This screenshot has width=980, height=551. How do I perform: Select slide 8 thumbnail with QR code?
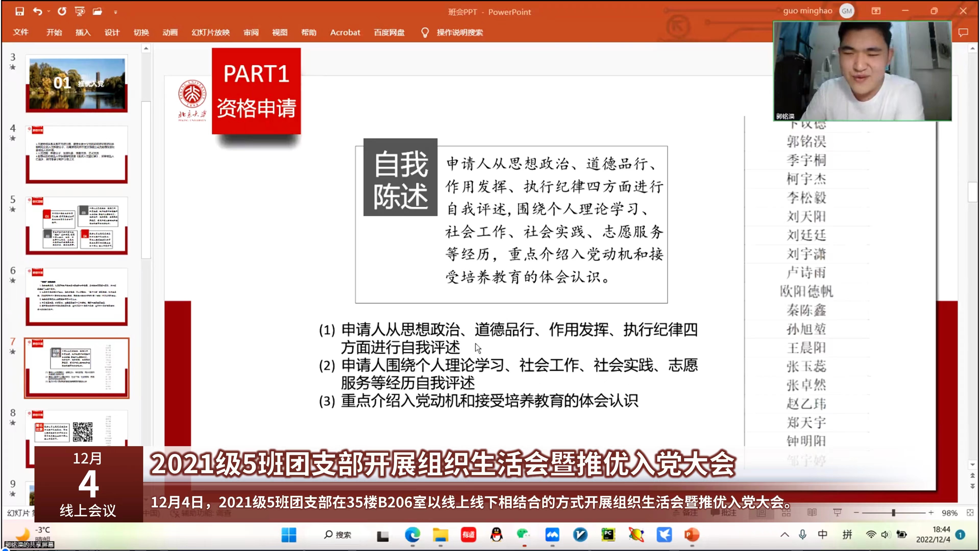click(77, 428)
